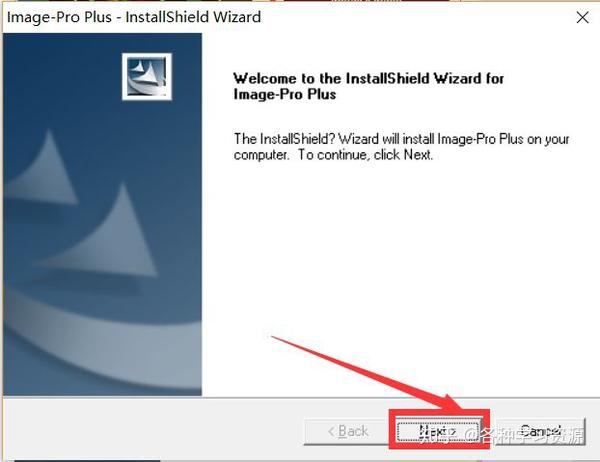Click the grayed-out Back button

[346, 431]
